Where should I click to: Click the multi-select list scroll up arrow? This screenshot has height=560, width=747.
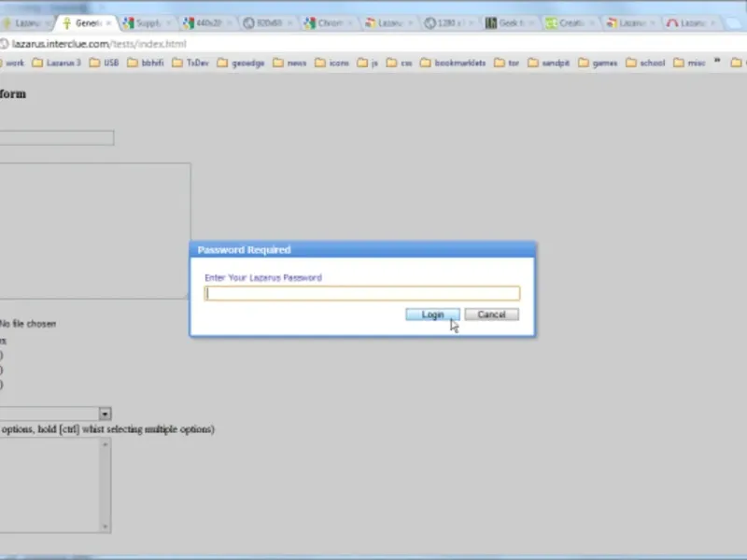(105, 444)
